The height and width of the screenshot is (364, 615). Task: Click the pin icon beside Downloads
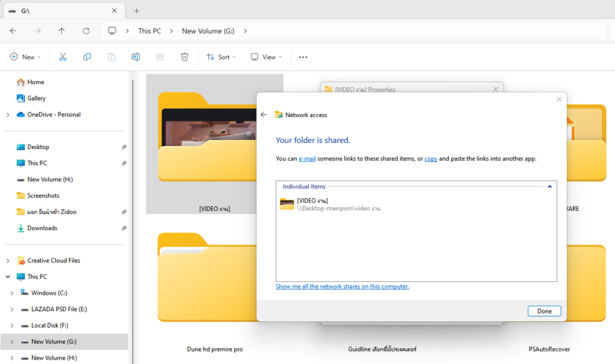coord(124,228)
